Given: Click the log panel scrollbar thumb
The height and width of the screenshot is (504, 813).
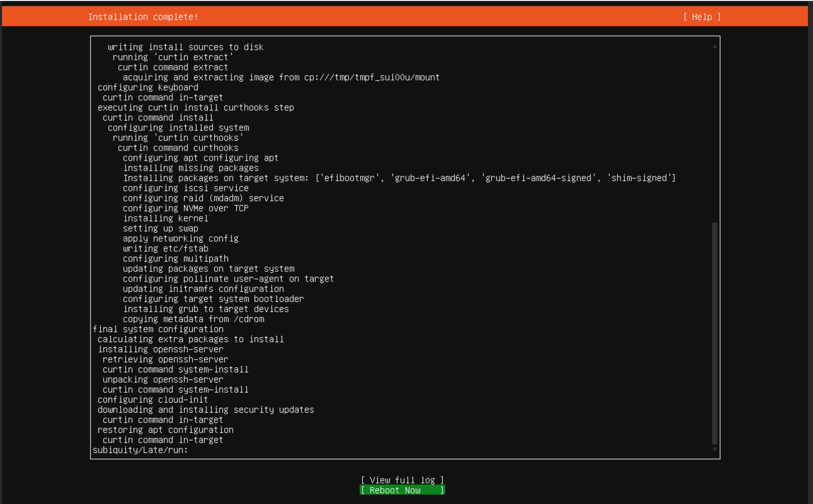Looking at the screenshot, I should (715, 333).
